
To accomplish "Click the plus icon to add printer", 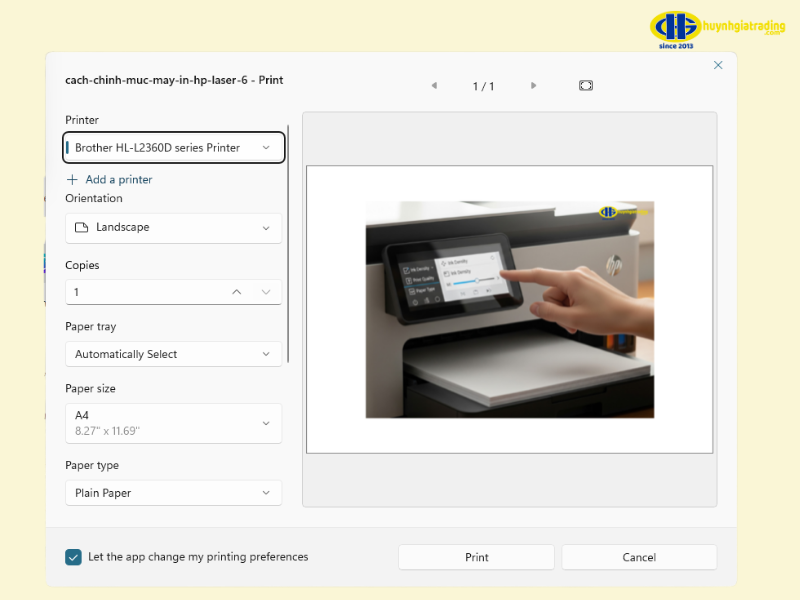I will [72, 180].
